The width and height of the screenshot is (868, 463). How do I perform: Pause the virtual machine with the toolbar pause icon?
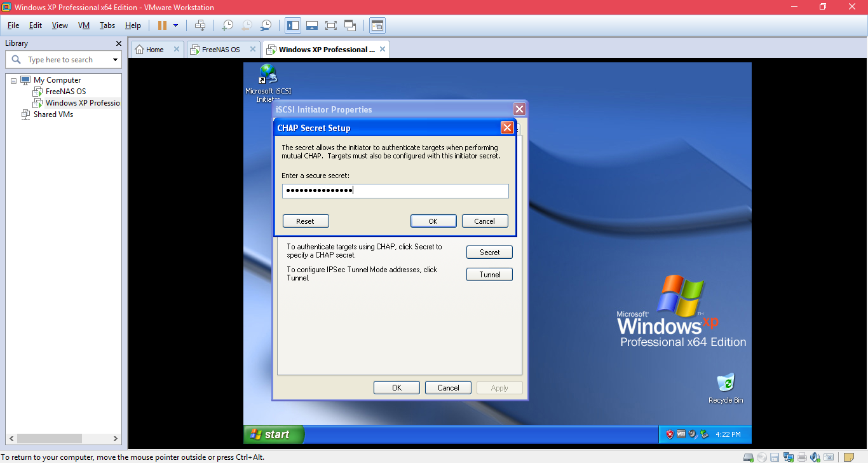tap(162, 25)
